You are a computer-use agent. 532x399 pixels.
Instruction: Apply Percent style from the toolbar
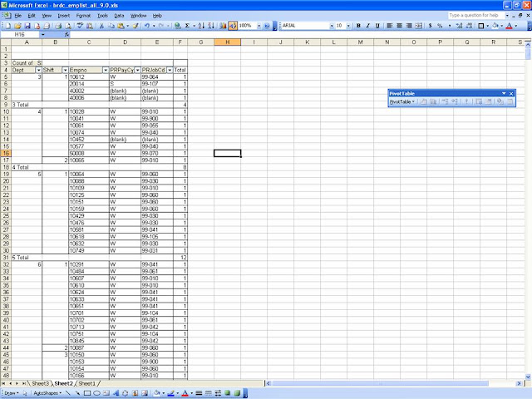(x=440, y=26)
